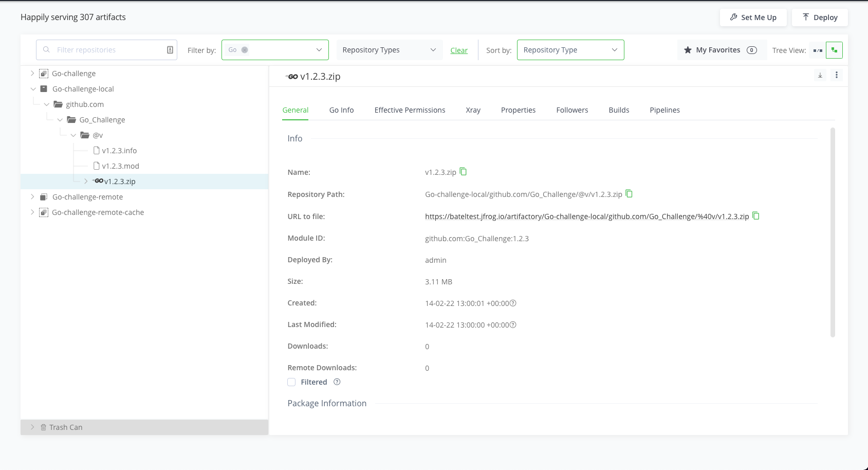Click the Set Me Up button
868x470 pixels.
pos(753,17)
